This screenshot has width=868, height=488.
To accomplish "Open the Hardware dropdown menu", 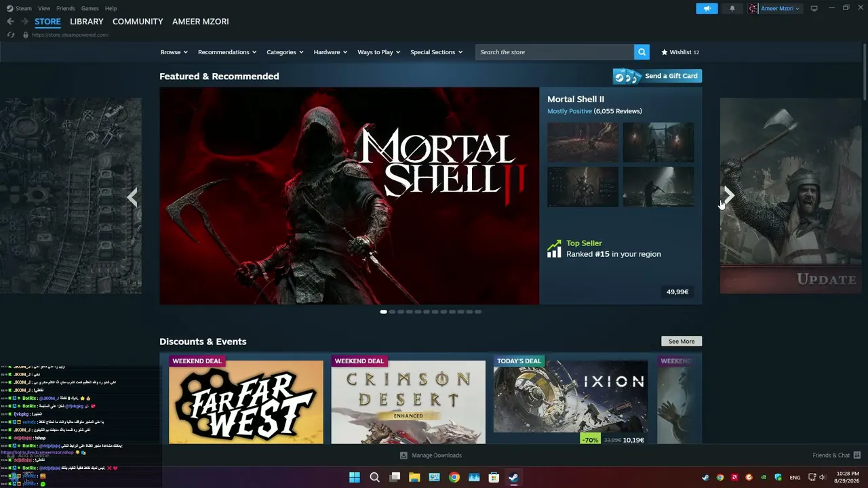I will pyautogui.click(x=330, y=52).
